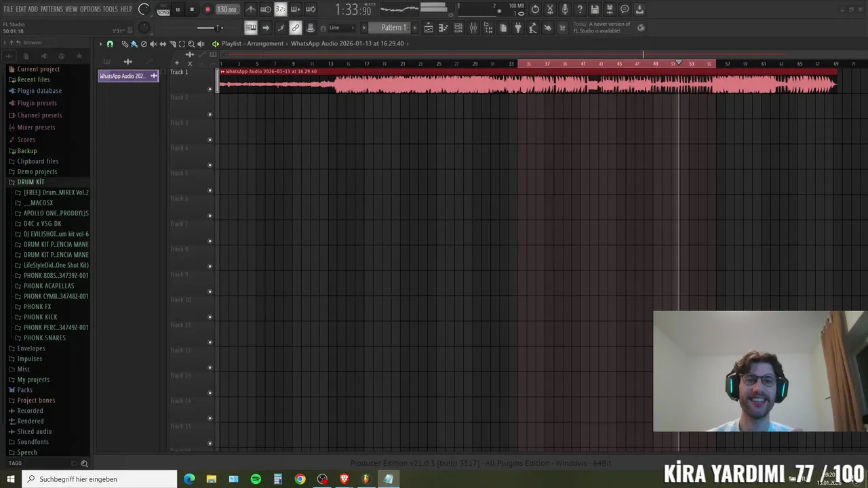Click the one-click recording microphone icon
This screenshot has width=868, height=488.
[565, 9]
